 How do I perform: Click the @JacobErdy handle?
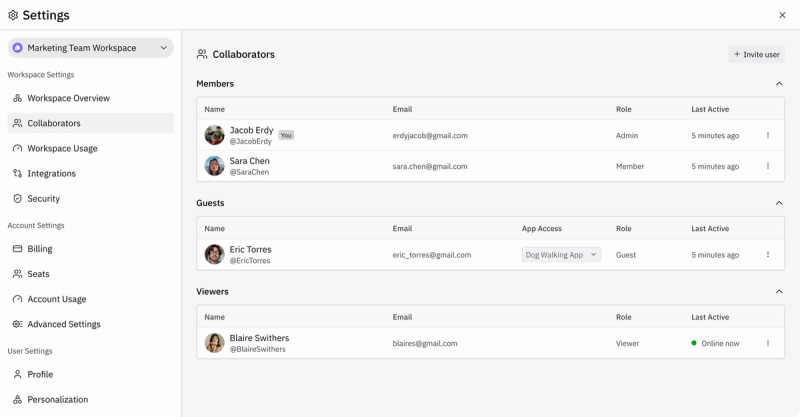point(251,141)
